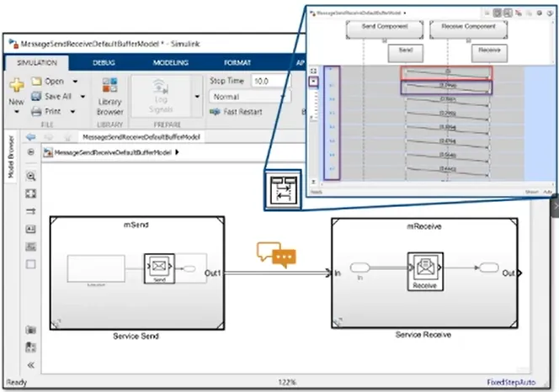Expand the breadcrumb arrow after model name
559x392 pixels.
(177, 152)
